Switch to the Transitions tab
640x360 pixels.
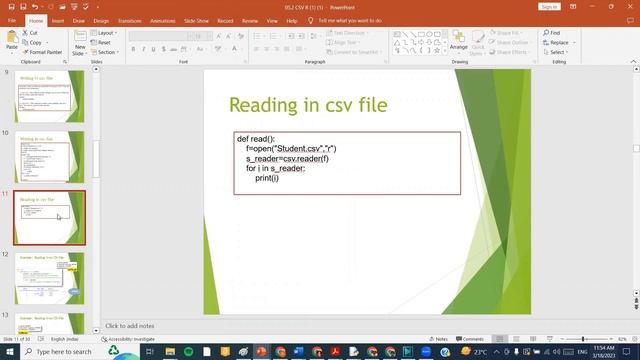click(129, 20)
